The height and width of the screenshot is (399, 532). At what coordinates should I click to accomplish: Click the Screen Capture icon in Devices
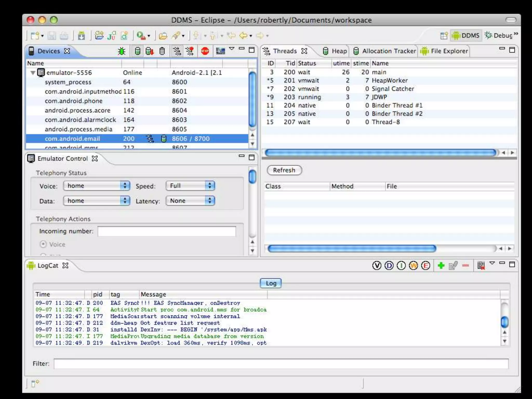220,51
